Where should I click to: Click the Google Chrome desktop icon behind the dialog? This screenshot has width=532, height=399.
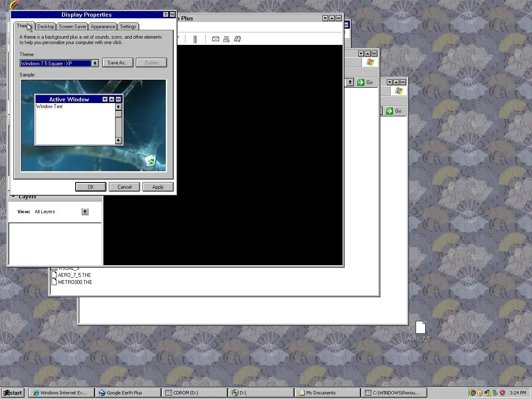tap(15, 6)
